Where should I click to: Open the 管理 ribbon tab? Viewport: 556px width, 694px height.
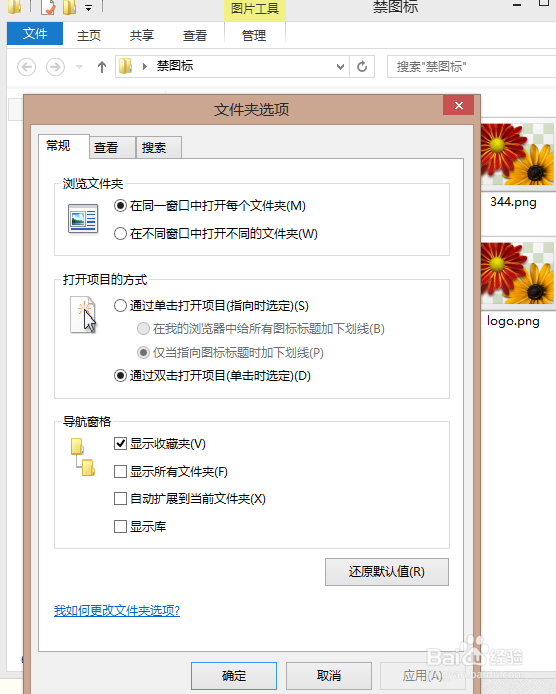coord(254,35)
